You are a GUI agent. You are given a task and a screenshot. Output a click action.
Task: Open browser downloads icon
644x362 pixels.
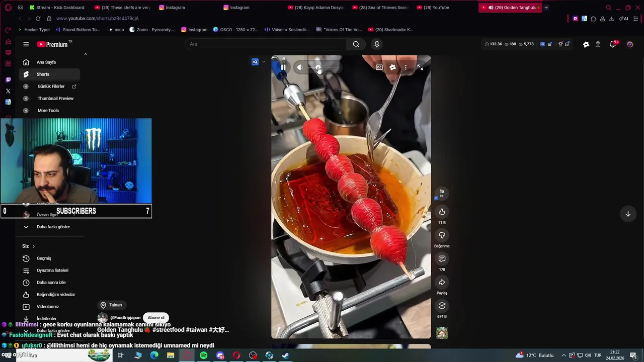[611, 19]
